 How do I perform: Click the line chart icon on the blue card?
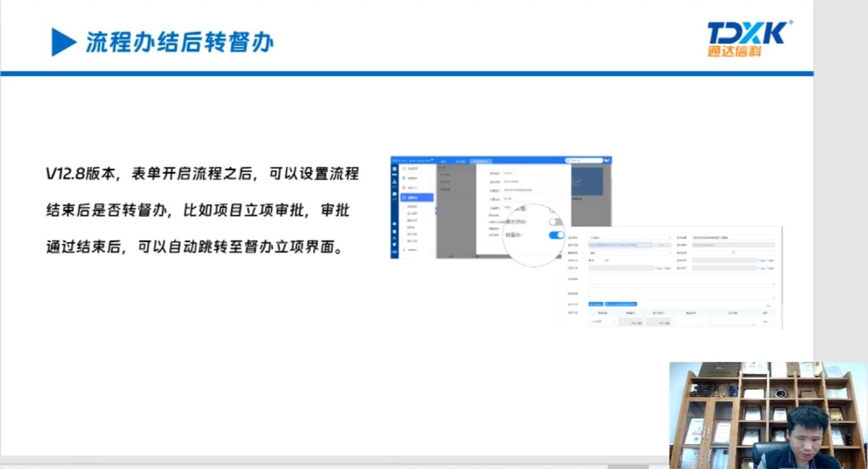[578, 182]
